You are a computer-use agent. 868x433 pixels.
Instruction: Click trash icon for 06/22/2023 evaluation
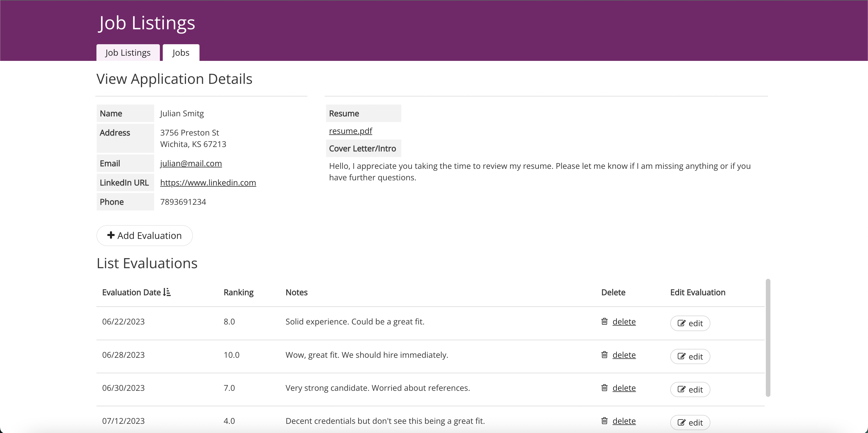point(604,322)
